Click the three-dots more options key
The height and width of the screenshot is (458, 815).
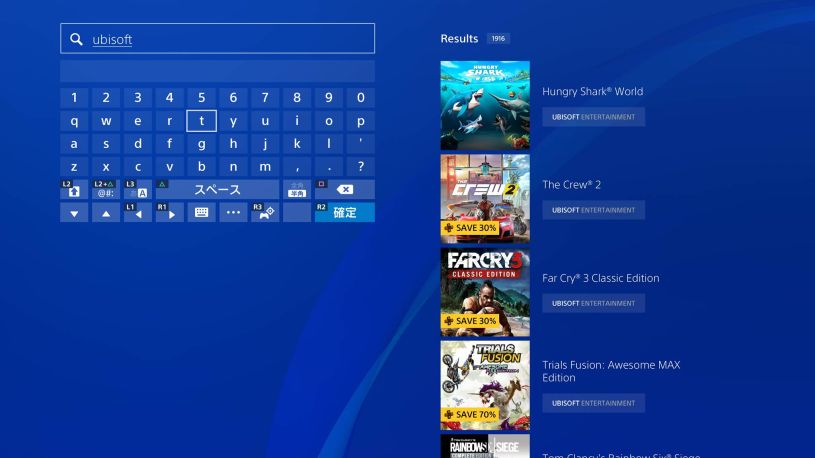(233, 213)
